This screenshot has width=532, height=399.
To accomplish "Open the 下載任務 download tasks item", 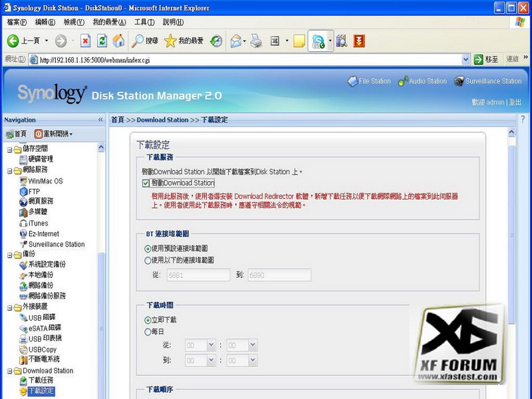I will 37,380.
